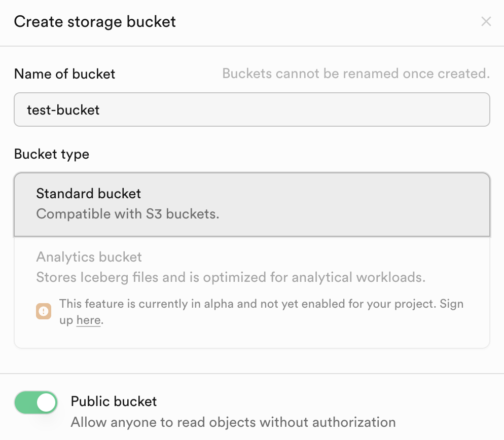Click the "Standard bucket" heading text

[x=89, y=194]
